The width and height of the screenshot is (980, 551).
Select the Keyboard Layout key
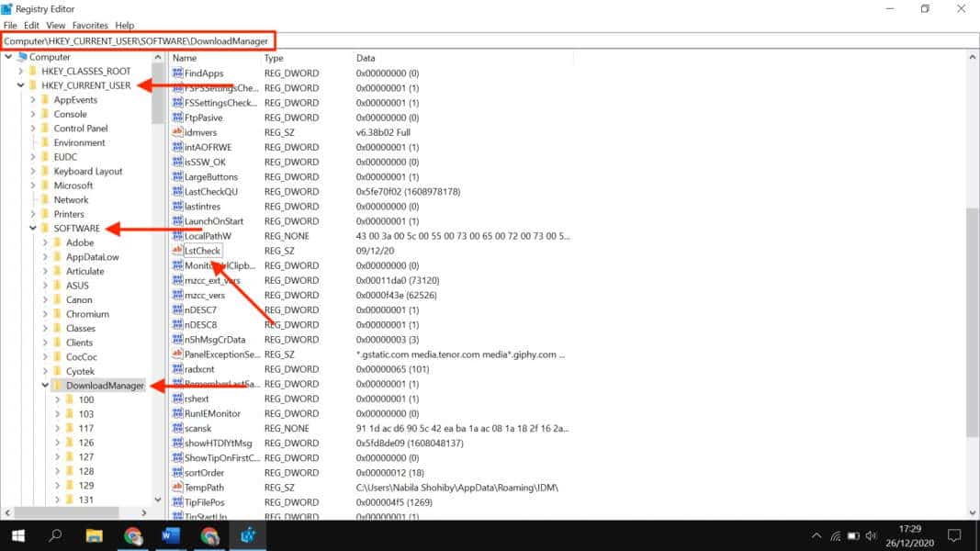point(88,172)
